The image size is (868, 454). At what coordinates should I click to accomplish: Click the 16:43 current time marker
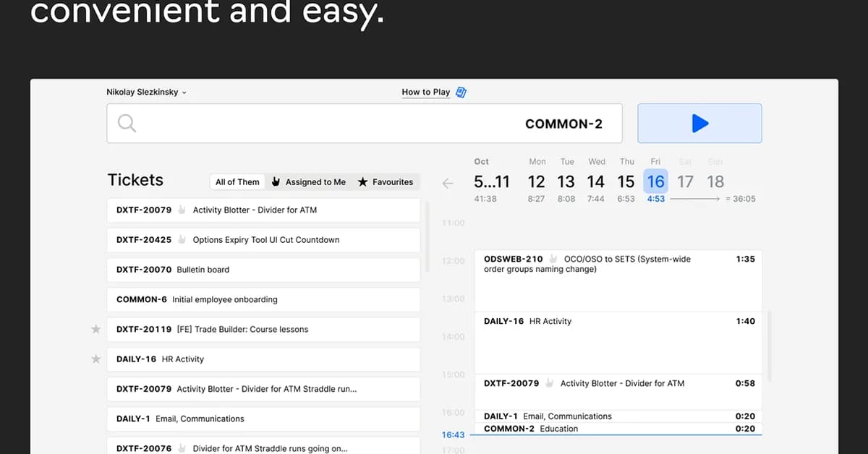point(453,434)
